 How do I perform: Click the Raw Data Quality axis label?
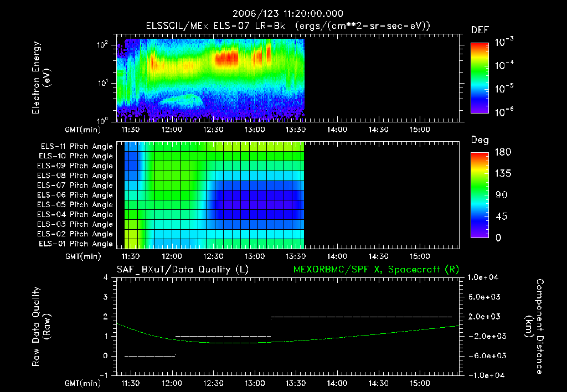pyautogui.click(x=41, y=327)
